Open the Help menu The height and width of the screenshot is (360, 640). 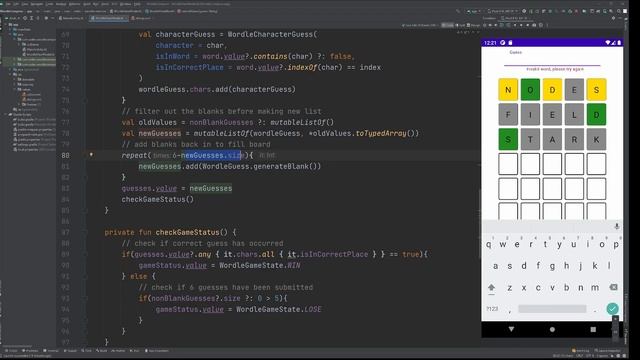tap(137, 4)
